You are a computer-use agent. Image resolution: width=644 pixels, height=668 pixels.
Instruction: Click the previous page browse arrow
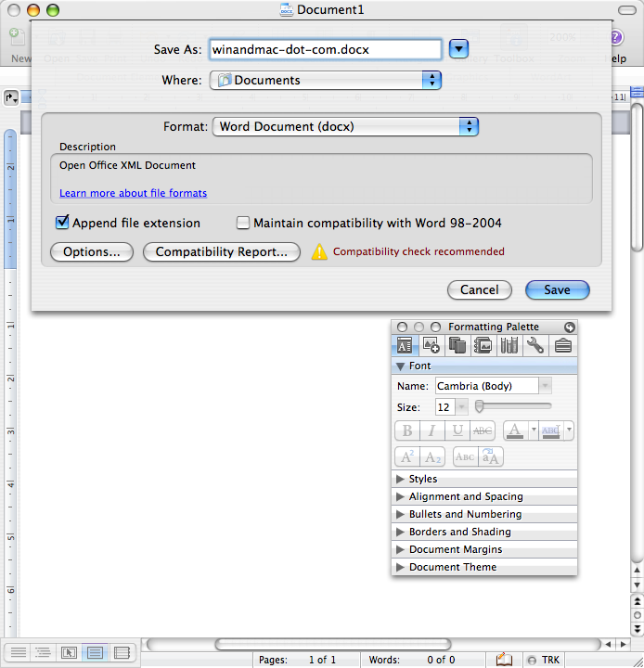[x=637, y=601]
